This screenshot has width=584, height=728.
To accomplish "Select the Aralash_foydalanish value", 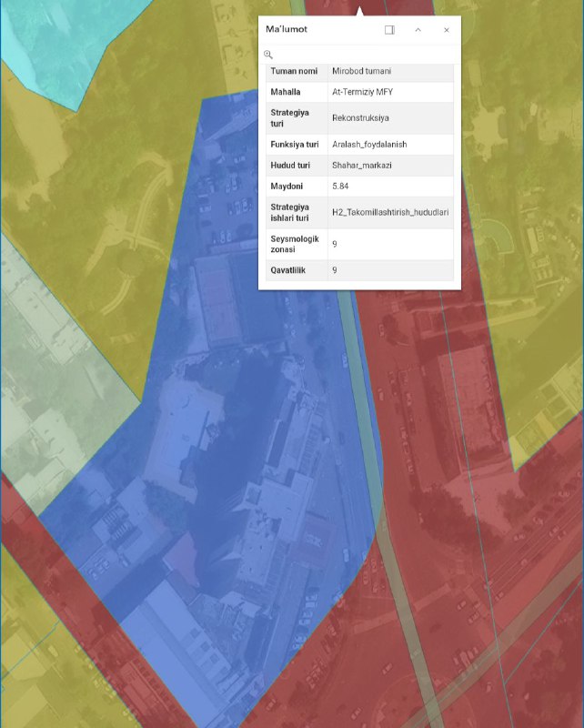I will click(x=369, y=145).
